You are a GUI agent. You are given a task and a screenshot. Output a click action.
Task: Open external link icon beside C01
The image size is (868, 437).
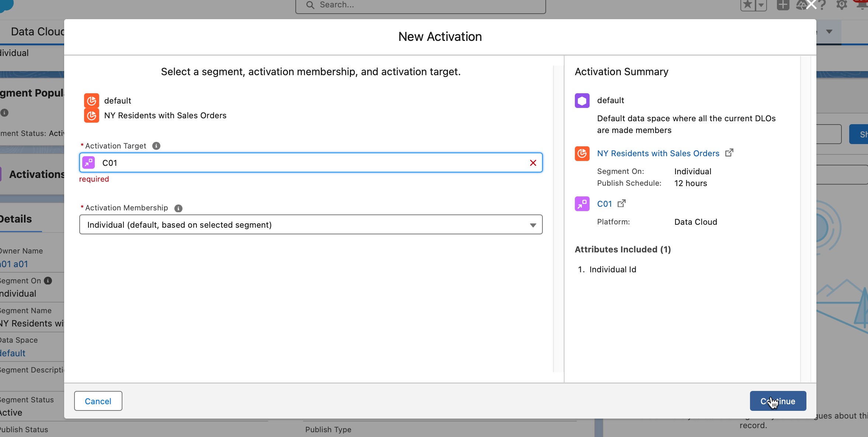(621, 203)
